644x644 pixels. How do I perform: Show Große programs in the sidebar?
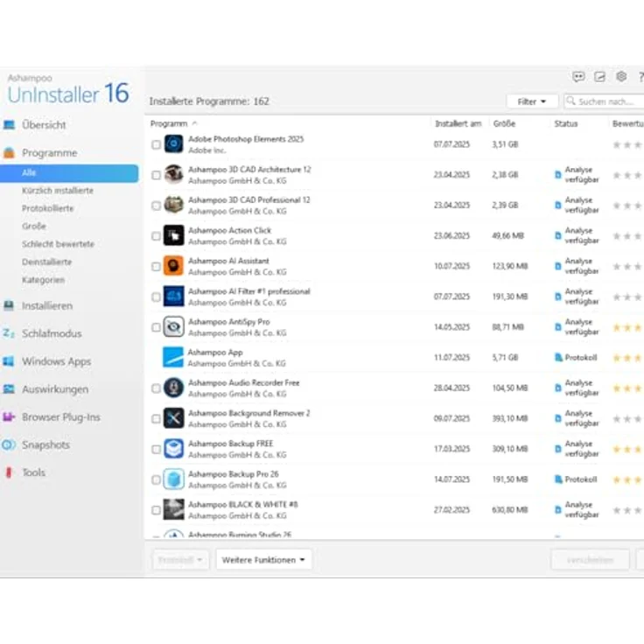[x=33, y=226]
